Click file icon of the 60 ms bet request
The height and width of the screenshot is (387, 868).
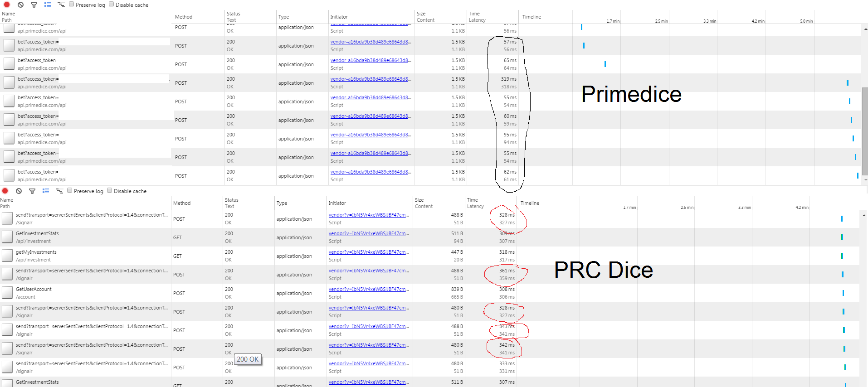click(9, 120)
